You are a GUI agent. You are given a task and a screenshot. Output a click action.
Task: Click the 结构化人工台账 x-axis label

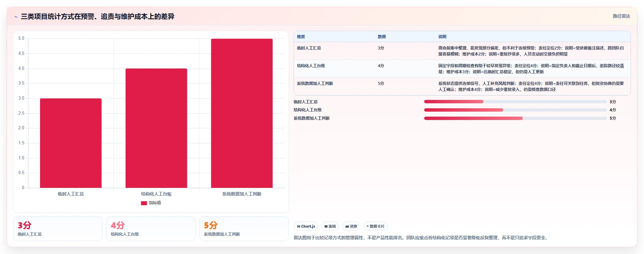pyautogui.click(x=156, y=194)
